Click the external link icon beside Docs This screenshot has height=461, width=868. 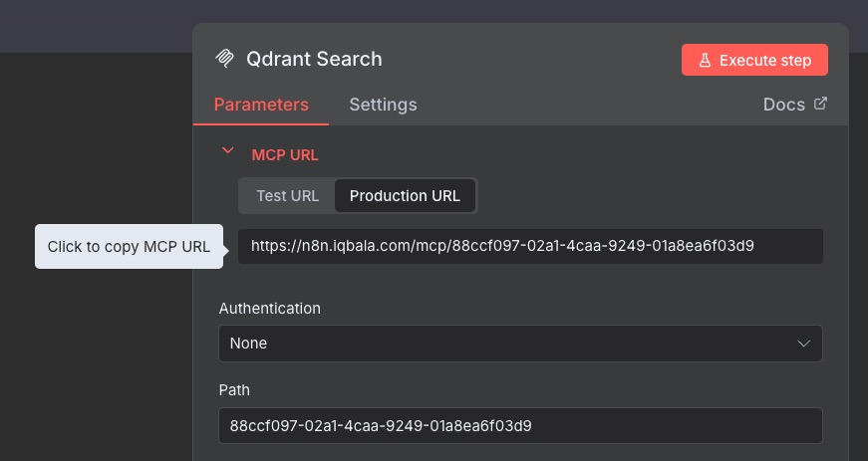click(x=820, y=104)
